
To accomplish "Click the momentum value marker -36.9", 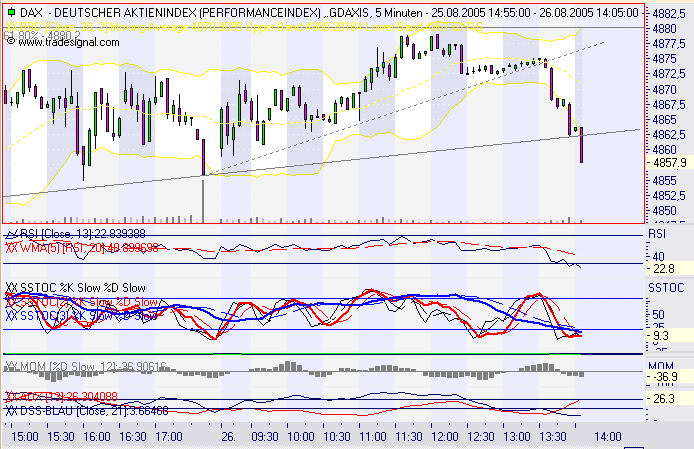I will point(669,377).
